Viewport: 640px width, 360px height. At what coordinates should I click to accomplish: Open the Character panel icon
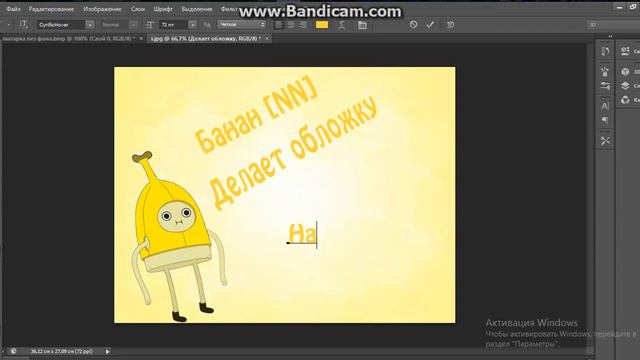click(605, 106)
